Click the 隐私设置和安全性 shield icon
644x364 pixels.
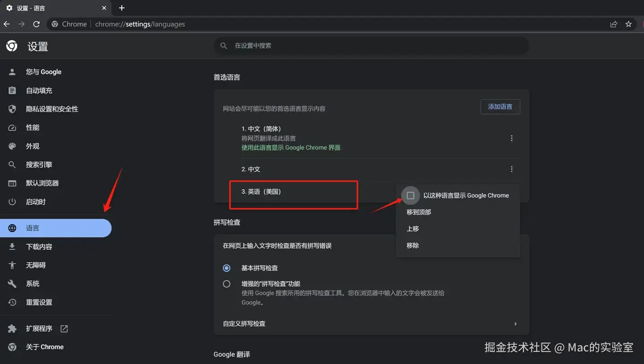(x=12, y=109)
